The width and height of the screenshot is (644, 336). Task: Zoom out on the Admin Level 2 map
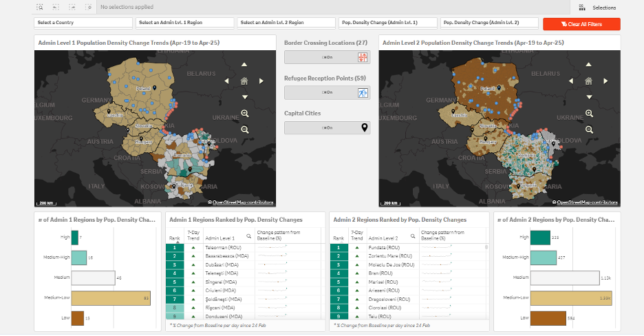click(589, 129)
